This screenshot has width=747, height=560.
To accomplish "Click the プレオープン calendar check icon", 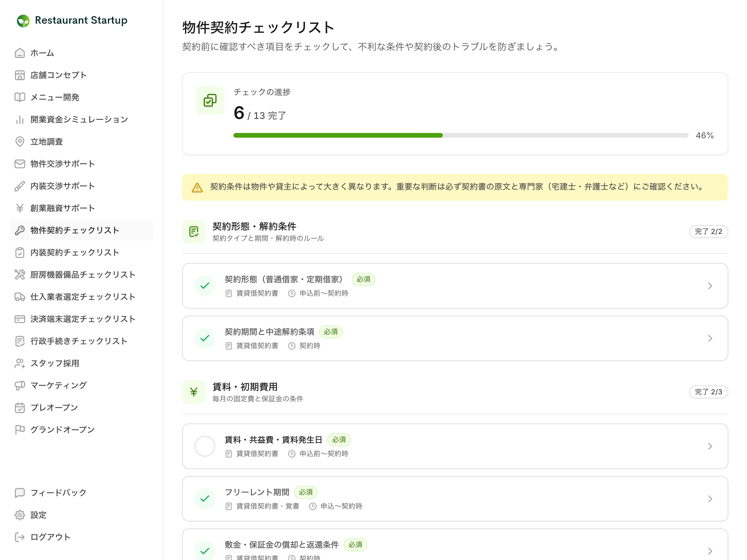I will click(20, 408).
